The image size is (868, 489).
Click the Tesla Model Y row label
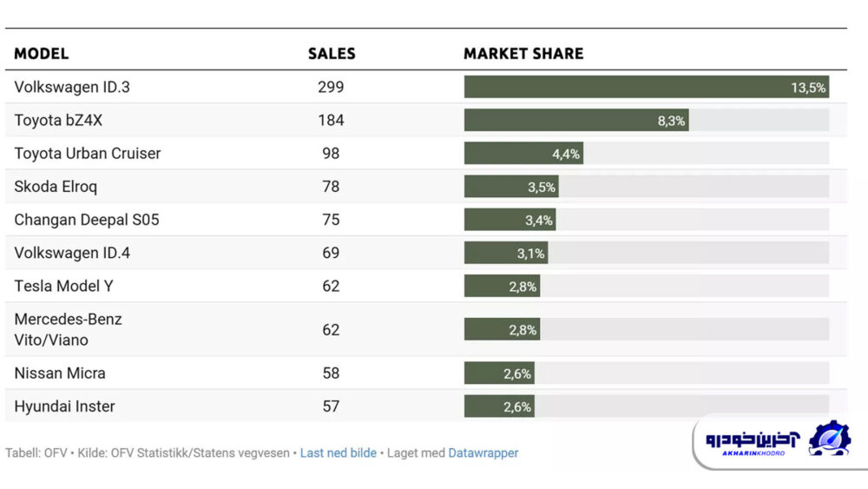pyautogui.click(x=63, y=286)
